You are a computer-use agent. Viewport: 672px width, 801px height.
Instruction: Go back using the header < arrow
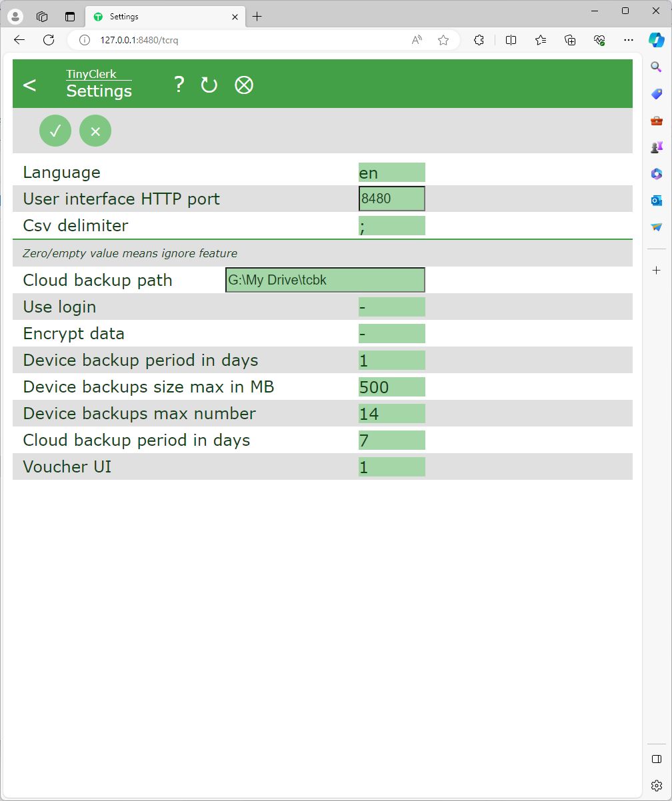(x=29, y=85)
